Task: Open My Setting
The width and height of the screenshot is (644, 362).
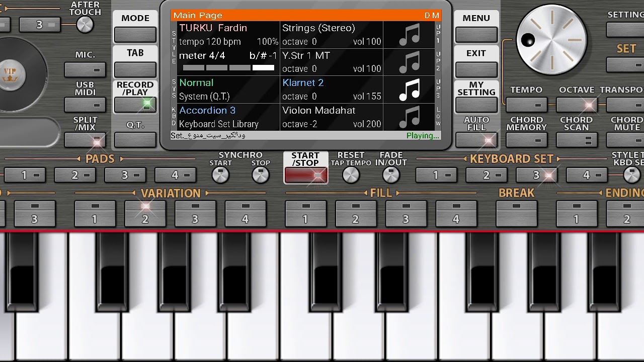Action: (x=476, y=105)
